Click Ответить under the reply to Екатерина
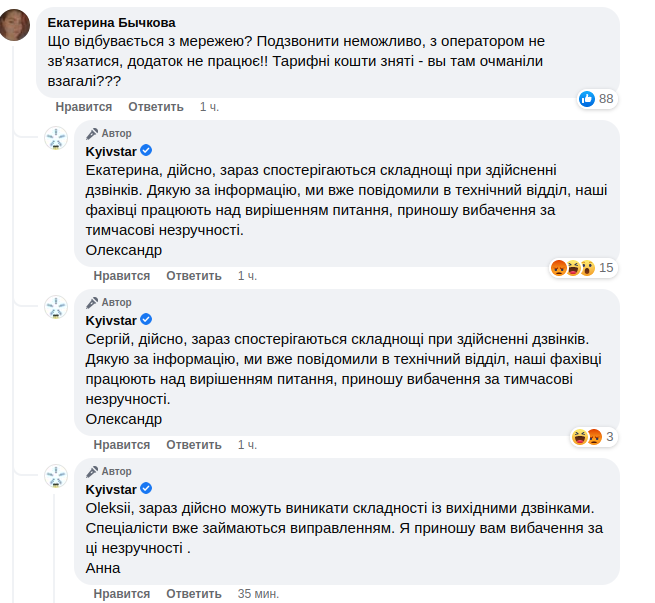655x603 pixels. (194, 276)
